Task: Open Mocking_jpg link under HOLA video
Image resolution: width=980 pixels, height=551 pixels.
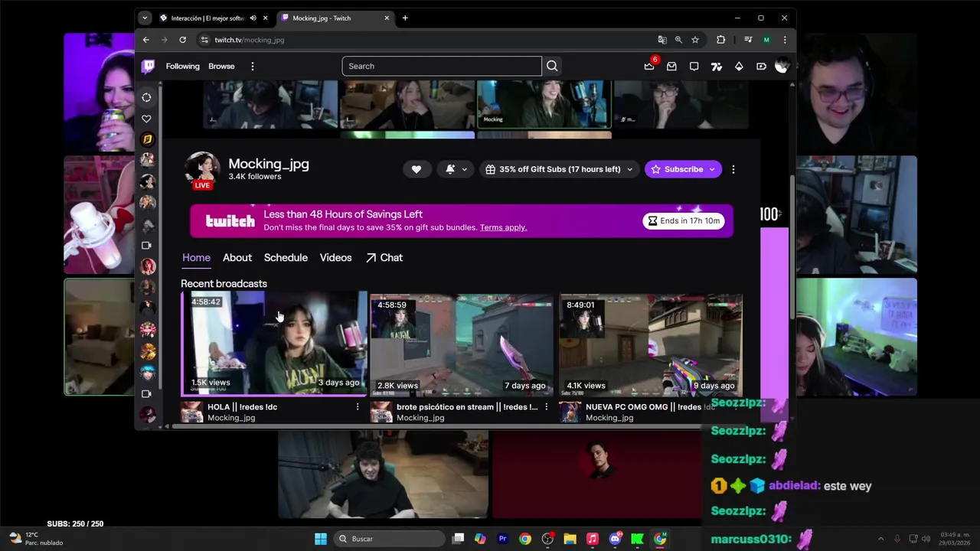Action: pyautogui.click(x=231, y=418)
